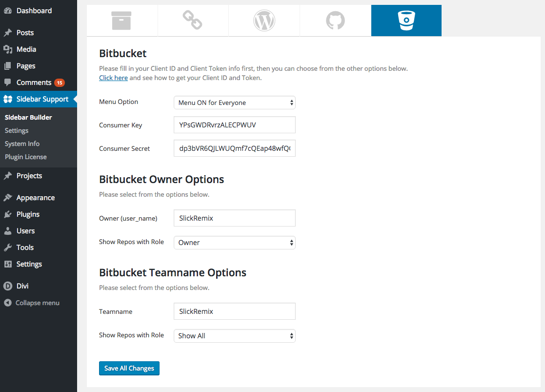Open the WordPress logo tab
The height and width of the screenshot is (392, 545).
pyautogui.click(x=264, y=21)
